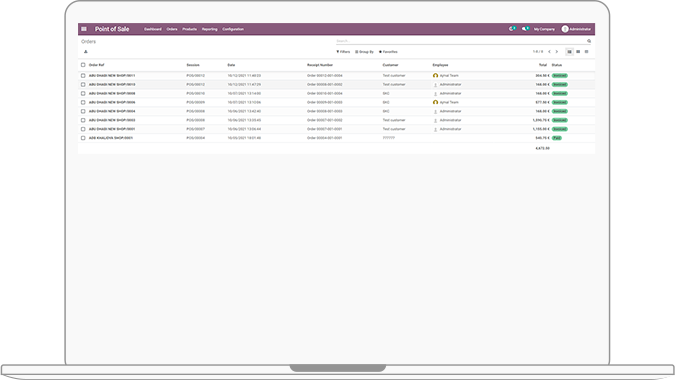This screenshot has height=380, width=675.
Task: Switch to the second view icon in the switcher
Action: (578, 52)
